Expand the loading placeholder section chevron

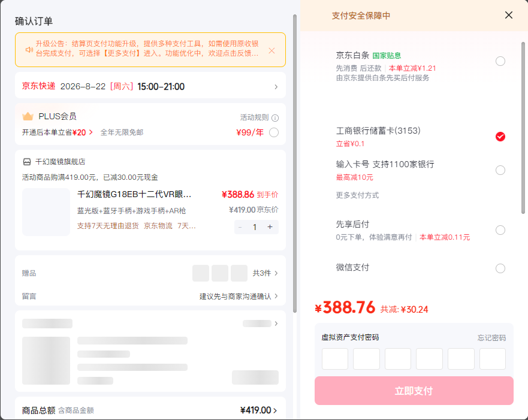276,324
